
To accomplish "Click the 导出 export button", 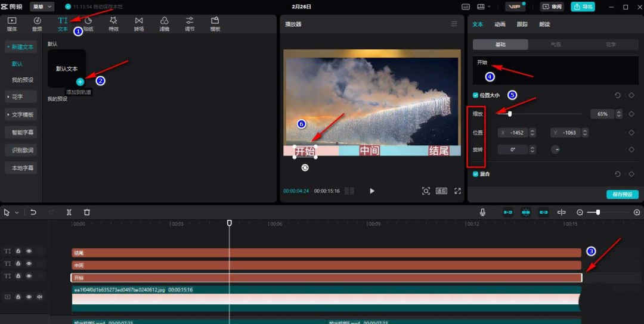I will pyautogui.click(x=583, y=7).
